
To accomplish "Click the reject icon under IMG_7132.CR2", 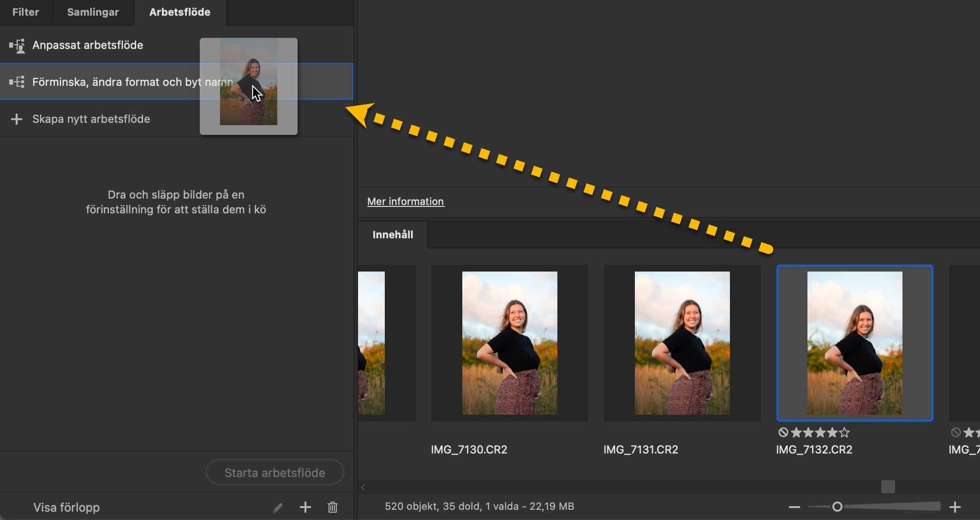I will coord(783,433).
